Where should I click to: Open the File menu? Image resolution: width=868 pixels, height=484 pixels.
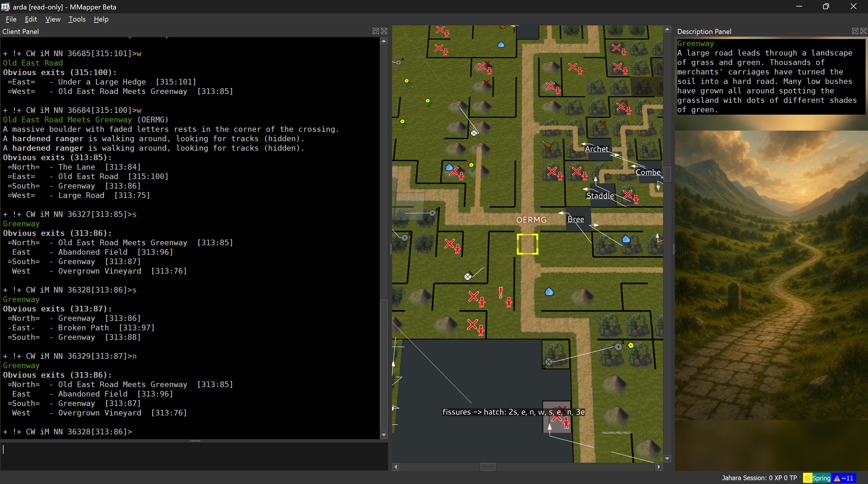tap(11, 19)
